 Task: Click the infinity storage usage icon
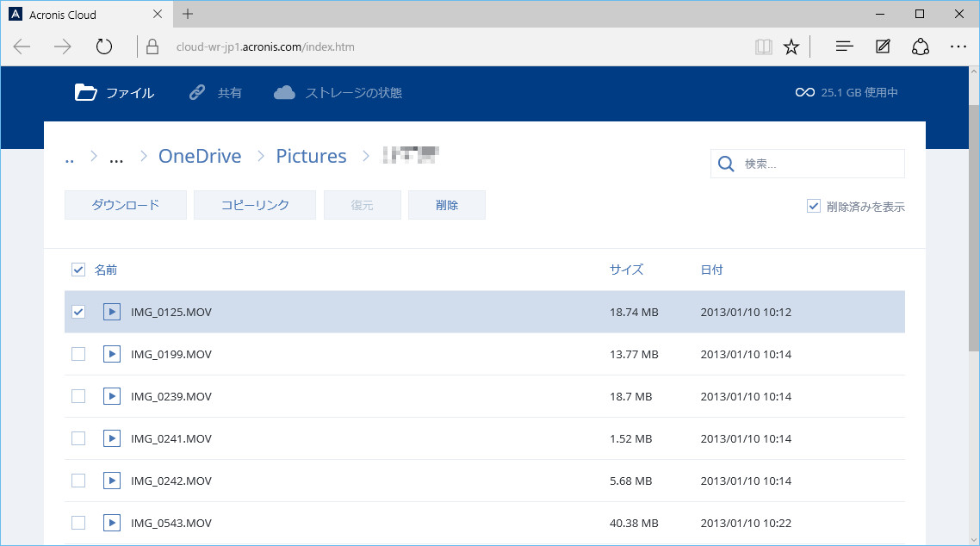[x=803, y=92]
